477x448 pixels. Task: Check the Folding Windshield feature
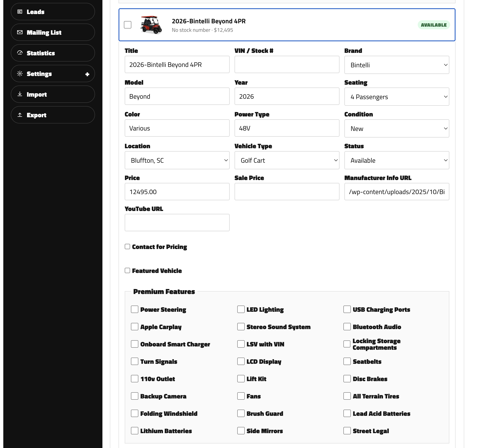(x=135, y=413)
